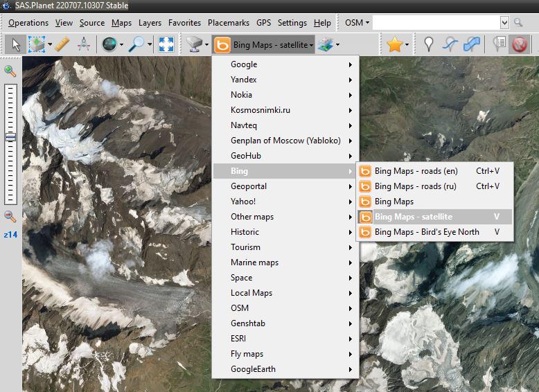Click the compass route calculation tool

click(84, 44)
